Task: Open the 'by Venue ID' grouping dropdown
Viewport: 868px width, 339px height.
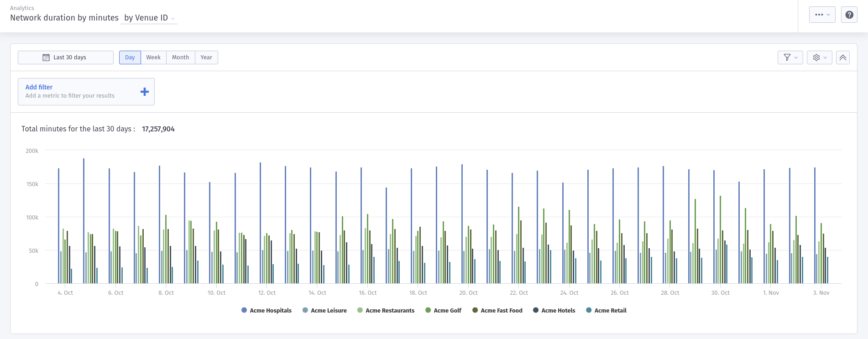Action: coord(149,18)
